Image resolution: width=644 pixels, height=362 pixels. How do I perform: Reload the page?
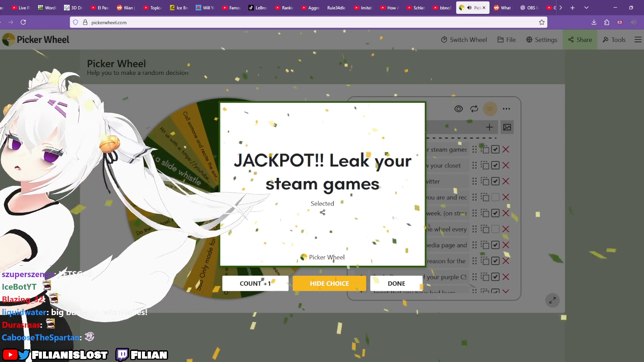[x=23, y=22]
